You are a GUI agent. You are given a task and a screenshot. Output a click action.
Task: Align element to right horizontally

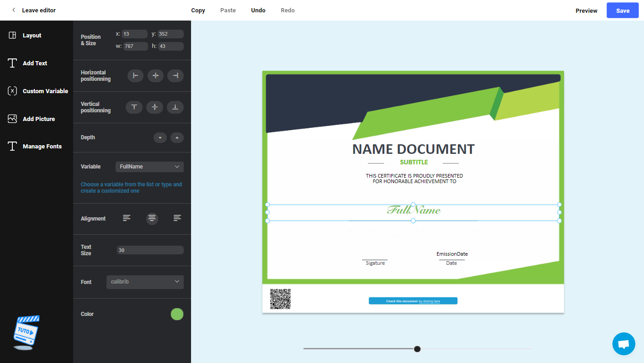pos(176,76)
